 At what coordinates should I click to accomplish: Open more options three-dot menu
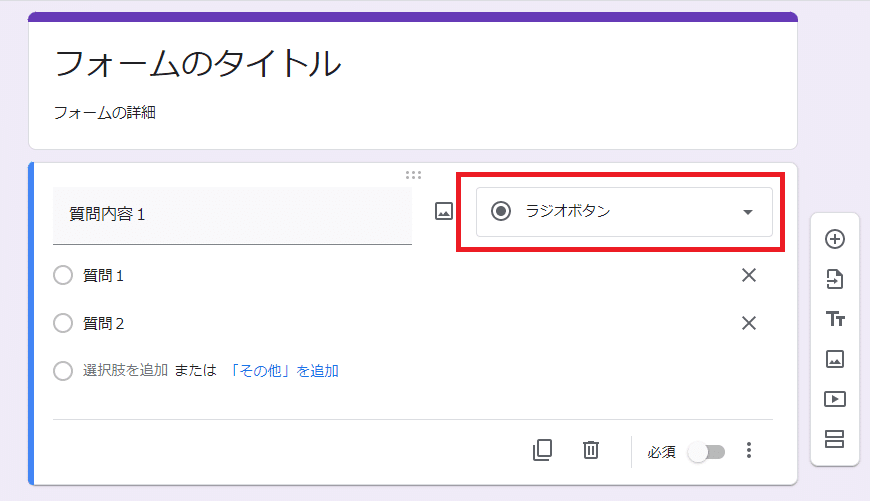pyautogui.click(x=748, y=450)
